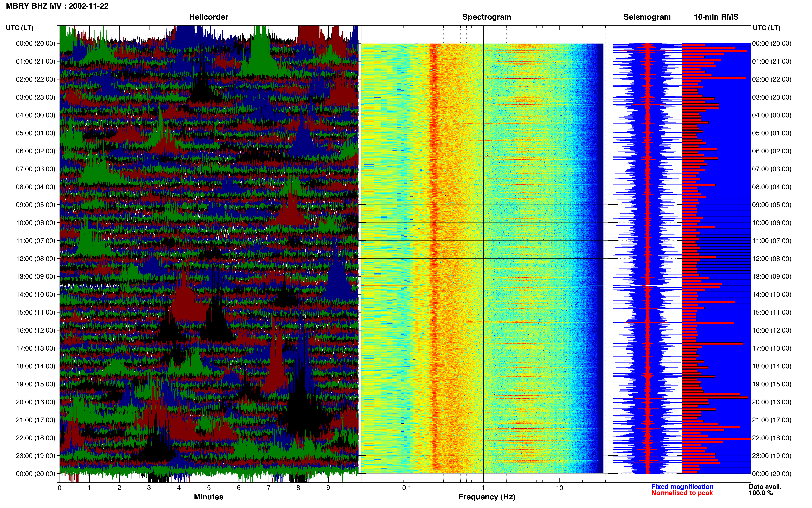Click right-side time label '14:00 (10:00)'
This screenshot has height=508, width=812.
772,295
